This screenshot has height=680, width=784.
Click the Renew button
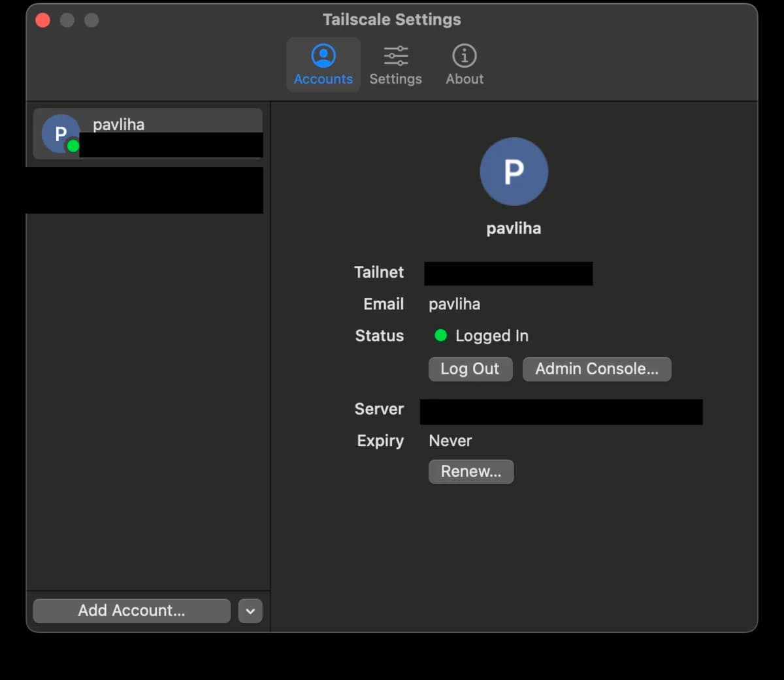click(471, 472)
